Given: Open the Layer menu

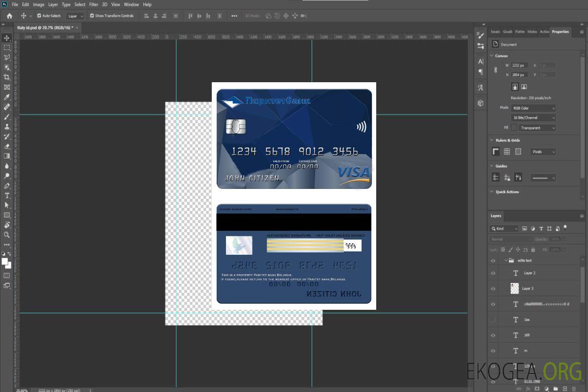Looking at the screenshot, I should pyautogui.click(x=53, y=4).
